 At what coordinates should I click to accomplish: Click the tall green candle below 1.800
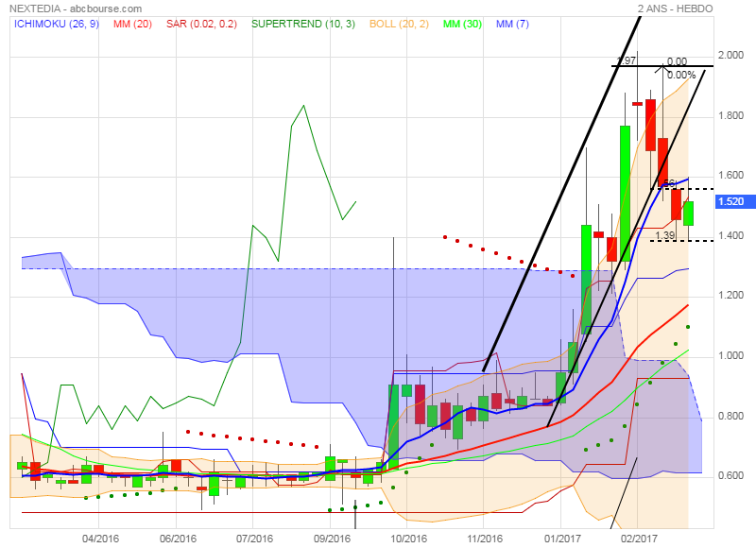click(625, 194)
